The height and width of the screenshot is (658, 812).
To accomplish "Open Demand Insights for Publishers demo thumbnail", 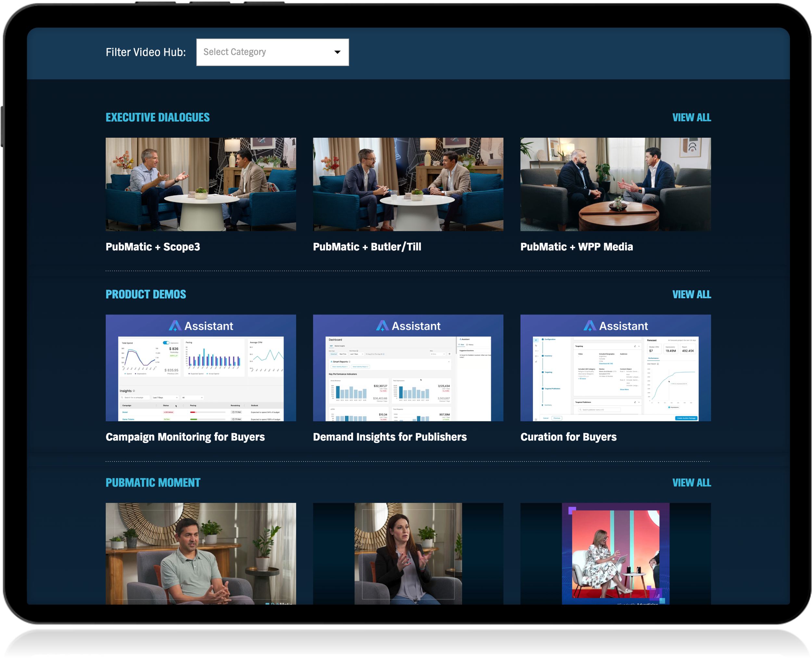I will point(408,368).
